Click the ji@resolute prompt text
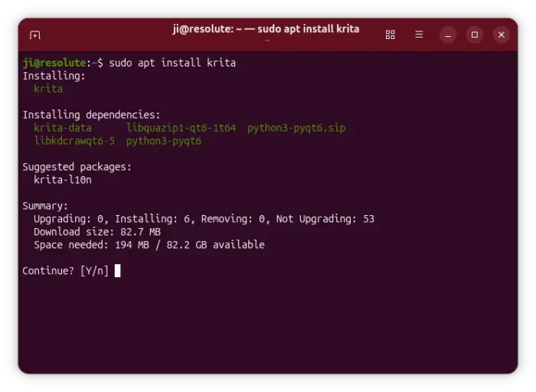This screenshot has height=392, width=536. [54, 63]
